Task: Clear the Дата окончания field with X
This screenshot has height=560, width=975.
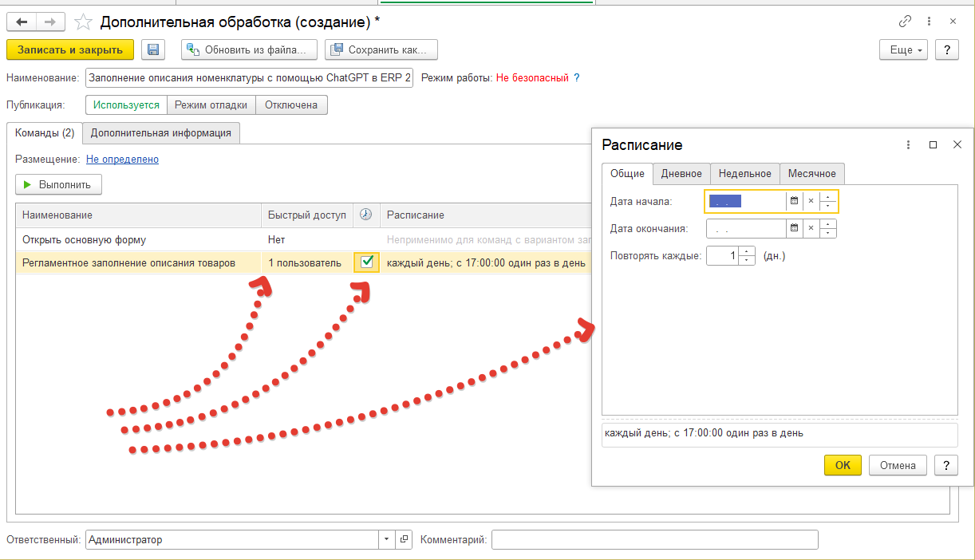Action: click(811, 229)
